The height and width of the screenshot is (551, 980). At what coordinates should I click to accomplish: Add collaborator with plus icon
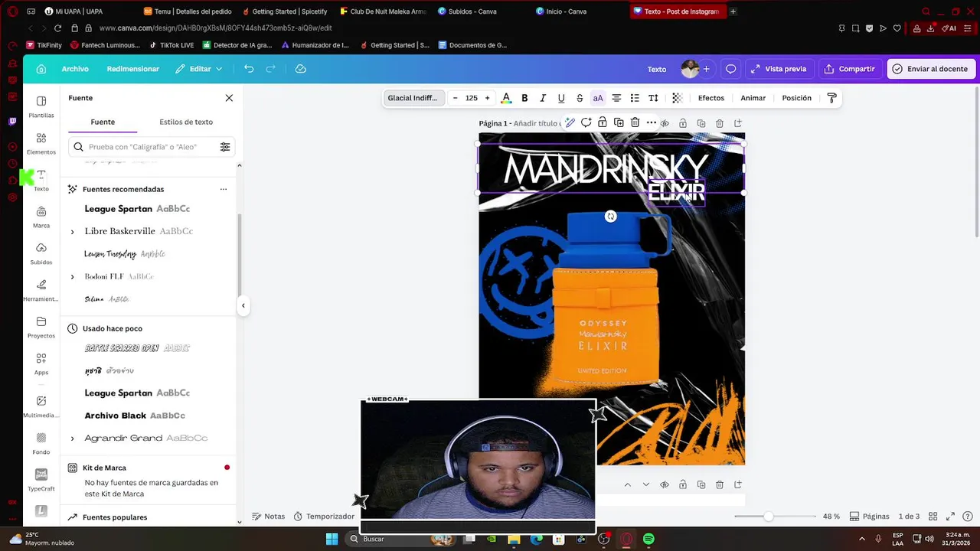pyautogui.click(x=706, y=69)
